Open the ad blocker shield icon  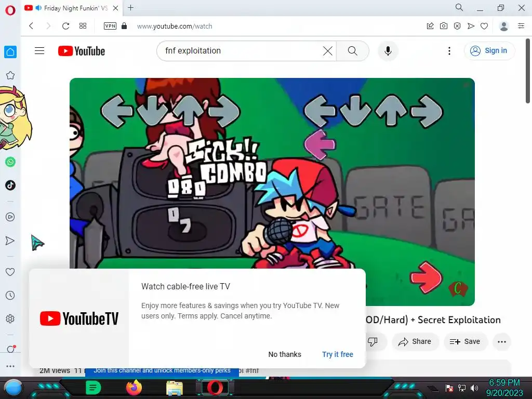click(457, 26)
